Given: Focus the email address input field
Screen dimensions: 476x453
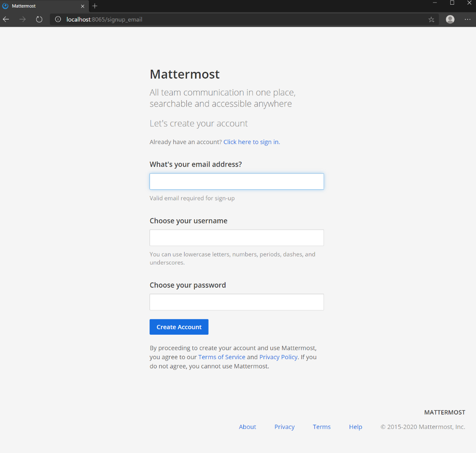Looking at the screenshot, I should click(237, 181).
